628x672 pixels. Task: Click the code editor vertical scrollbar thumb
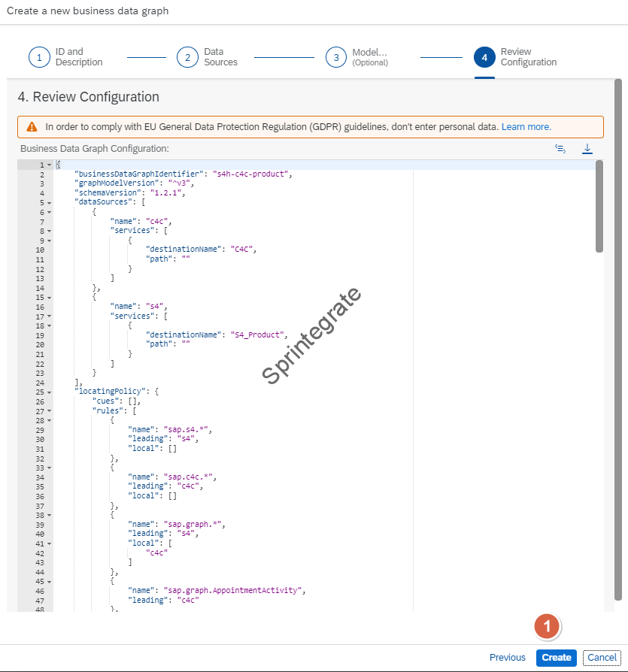[599, 207]
